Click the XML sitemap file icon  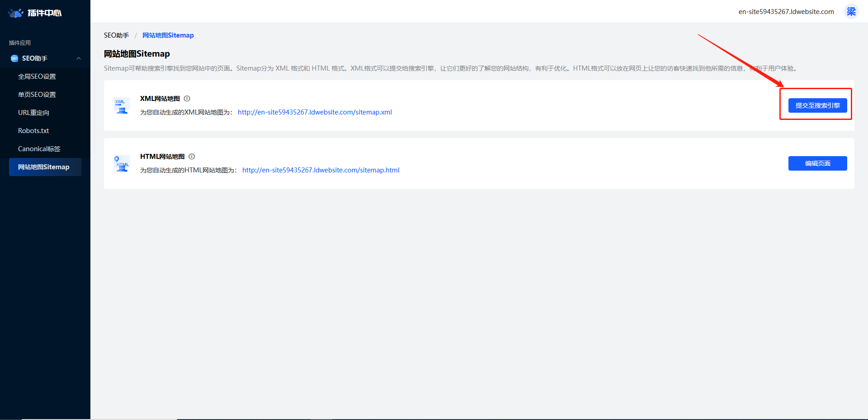point(121,106)
